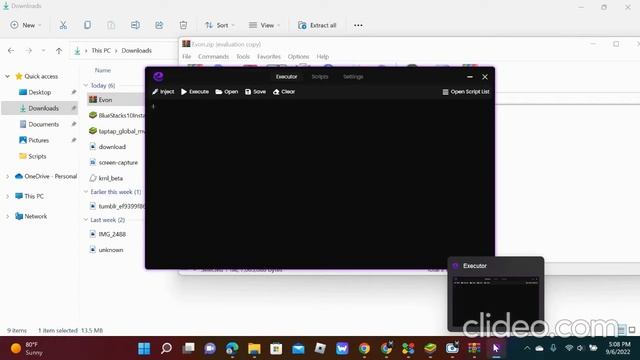Click the Evon purple logo icon
Image resolution: width=640 pixels, height=360 pixels.
tap(158, 76)
